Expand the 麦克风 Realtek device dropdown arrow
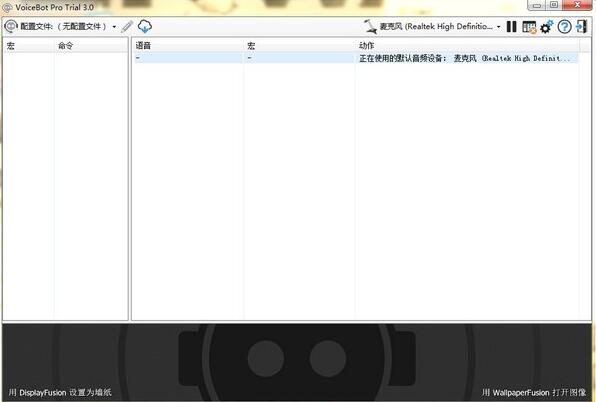 tap(498, 27)
